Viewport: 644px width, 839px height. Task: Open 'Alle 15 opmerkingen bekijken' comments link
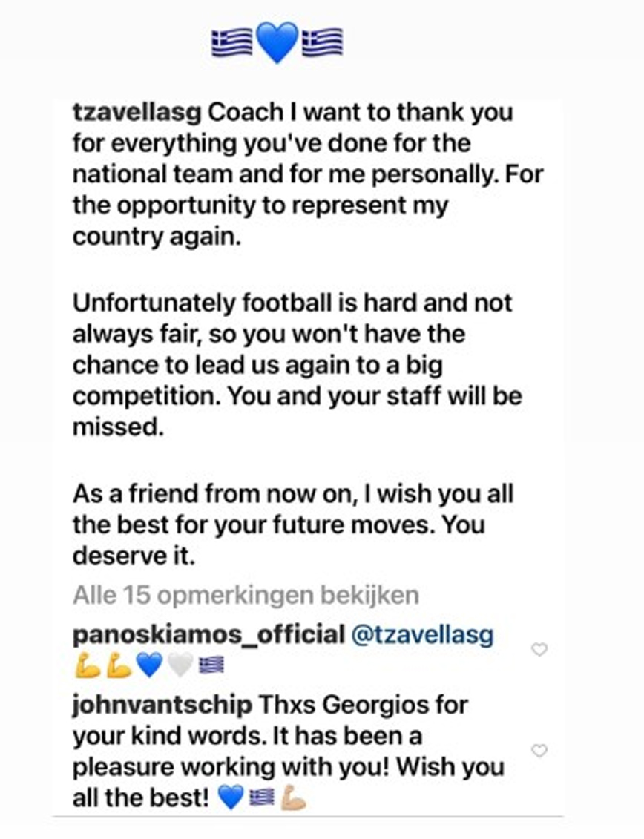(246, 594)
